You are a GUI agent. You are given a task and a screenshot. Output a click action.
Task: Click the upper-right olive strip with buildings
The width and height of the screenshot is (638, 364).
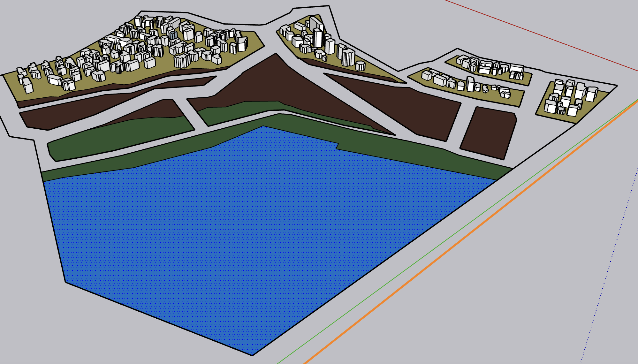pyautogui.click(x=527, y=79)
